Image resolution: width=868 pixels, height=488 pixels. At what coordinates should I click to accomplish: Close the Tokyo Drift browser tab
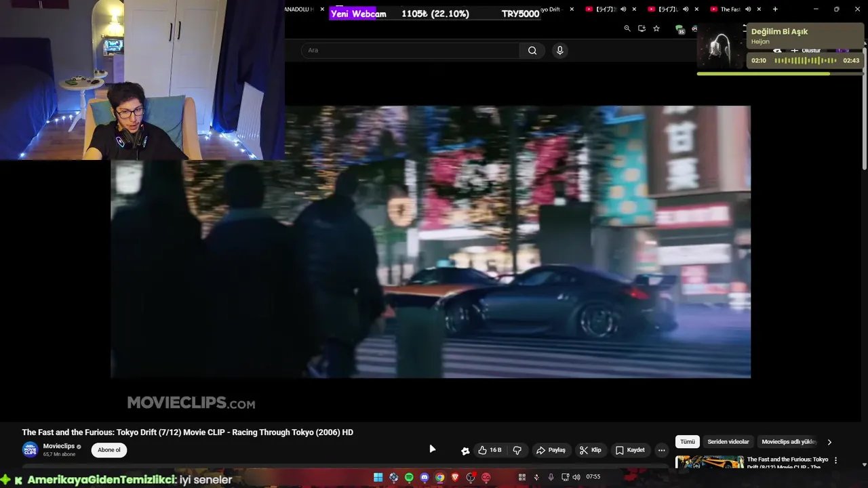click(x=572, y=9)
